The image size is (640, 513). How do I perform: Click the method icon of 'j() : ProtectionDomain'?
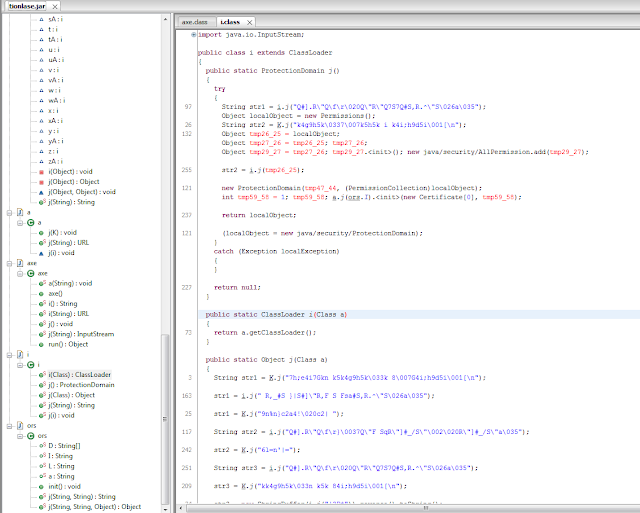click(x=42, y=385)
